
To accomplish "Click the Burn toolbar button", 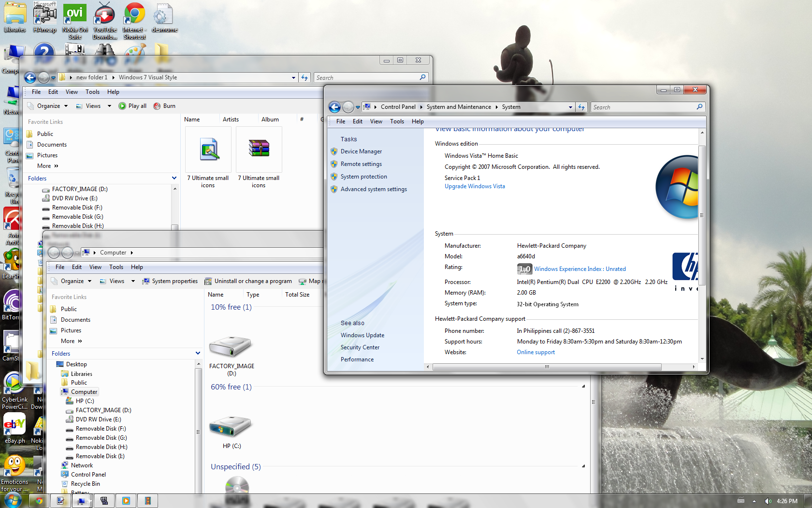I will click(164, 106).
